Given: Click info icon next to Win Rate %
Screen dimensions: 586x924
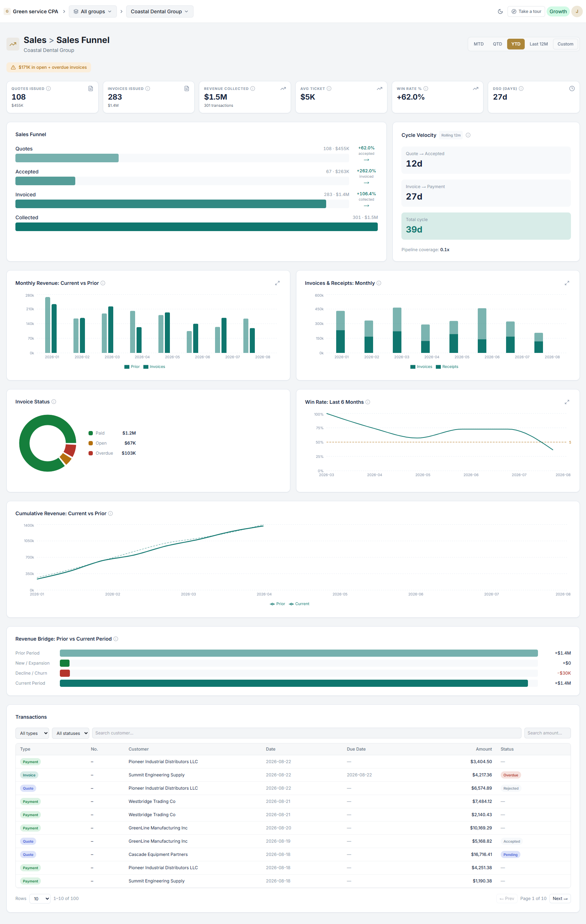Looking at the screenshot, I should [425, 88].
